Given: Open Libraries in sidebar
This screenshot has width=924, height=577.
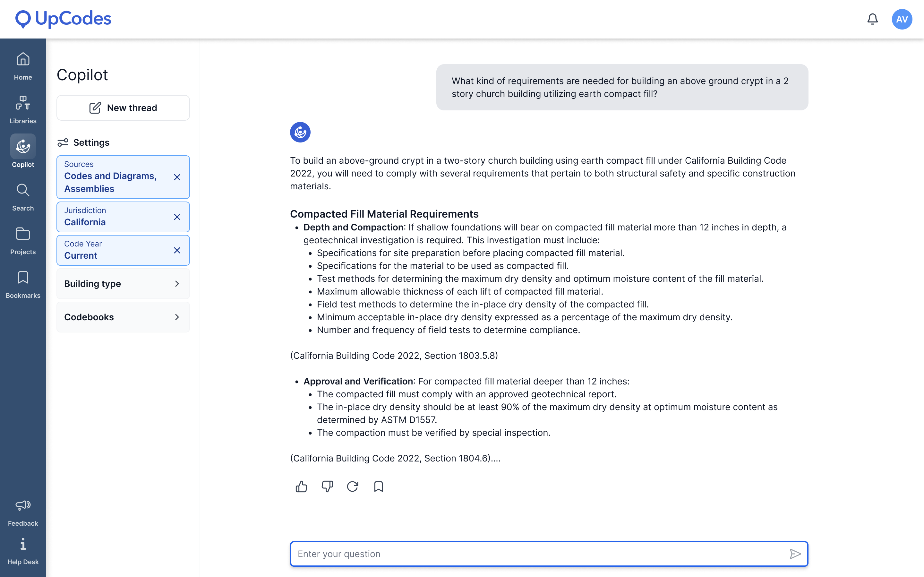Looking at the screenshot, I should click(23, 110).
